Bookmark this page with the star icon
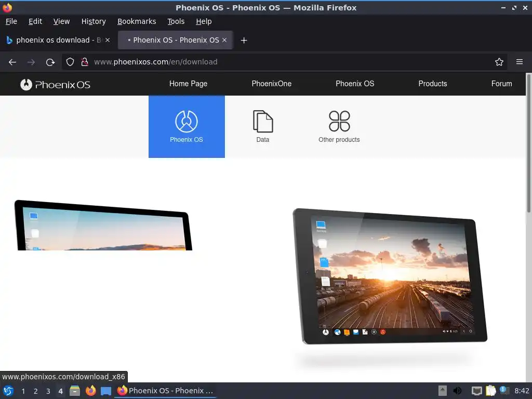 click(x=499, y=62)
